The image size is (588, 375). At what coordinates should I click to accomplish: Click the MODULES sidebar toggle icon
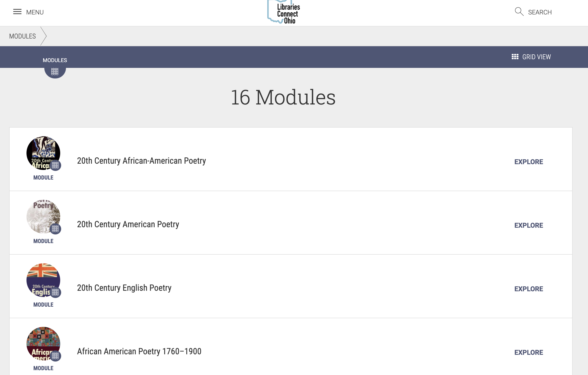click(x=55, y=71)
